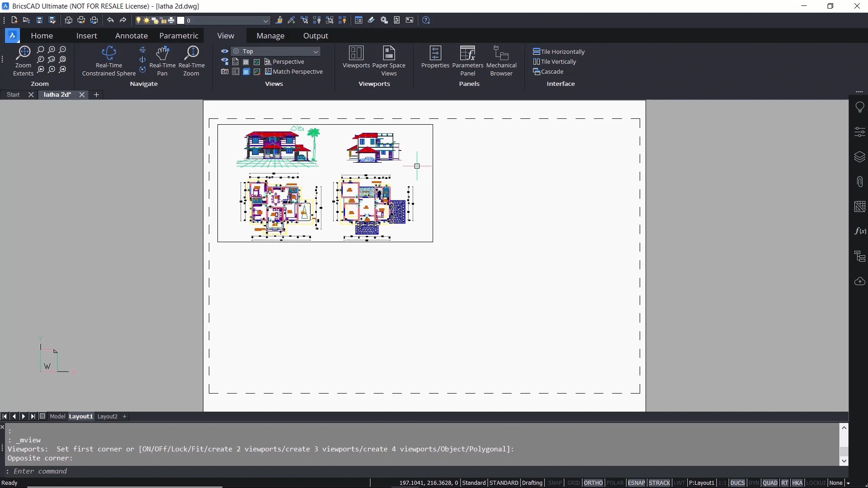Open the Mechanical Browser panel

coord(501,53)
